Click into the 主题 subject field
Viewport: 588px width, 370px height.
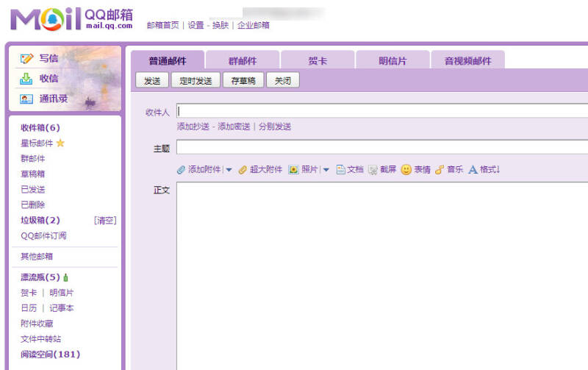click(382, 147)
